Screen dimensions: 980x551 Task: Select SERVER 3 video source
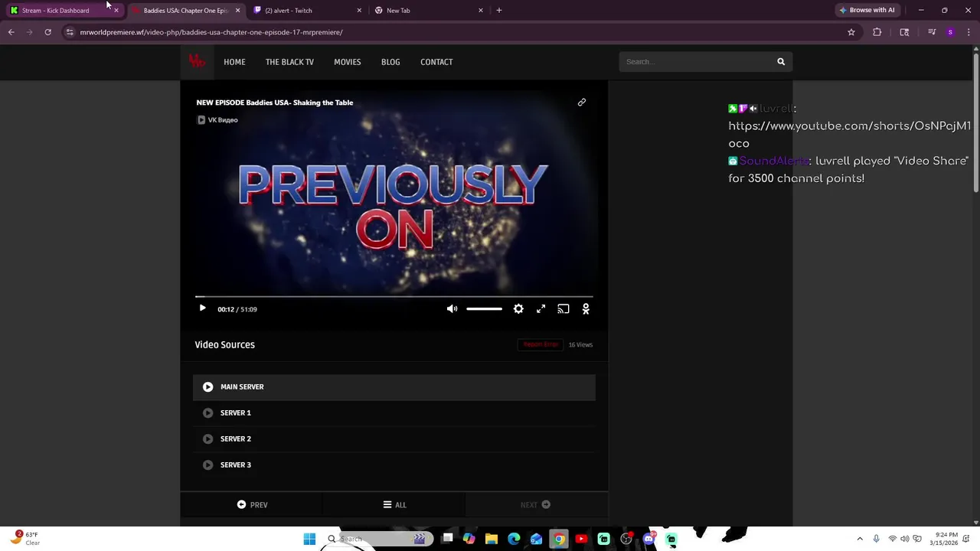(x=394, y=465)
